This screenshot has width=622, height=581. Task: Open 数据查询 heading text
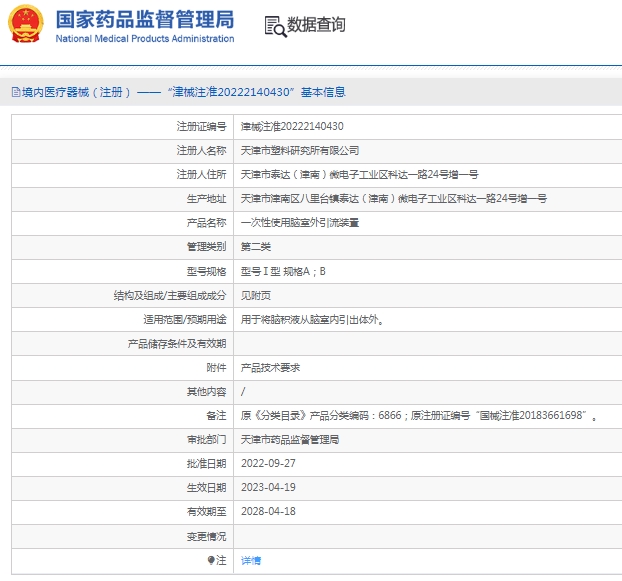click(316, 25)
